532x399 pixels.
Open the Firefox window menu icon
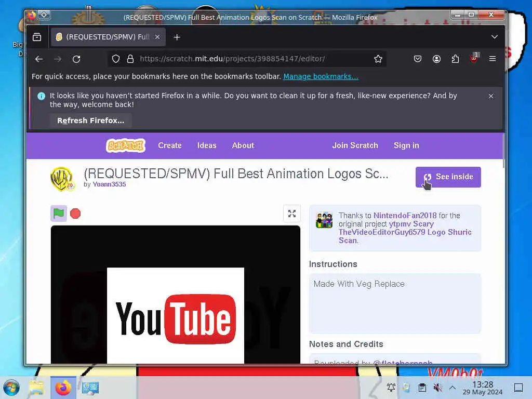[31, 15]
